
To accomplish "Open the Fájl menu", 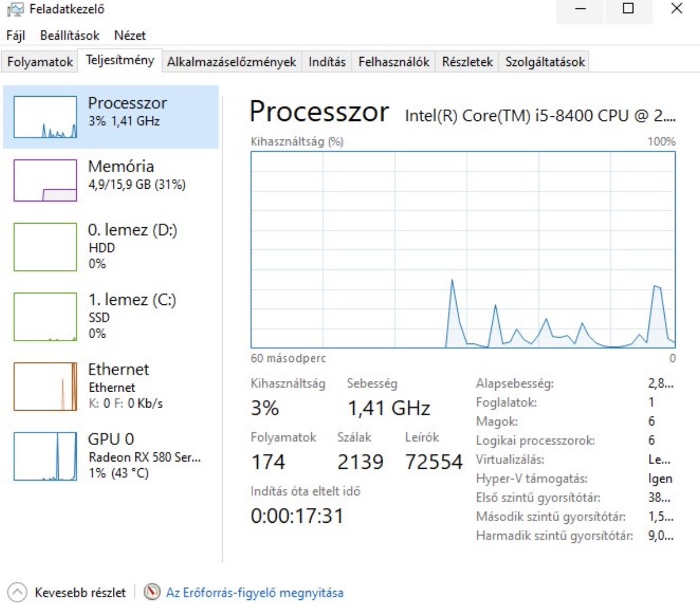I will [15, 36].
